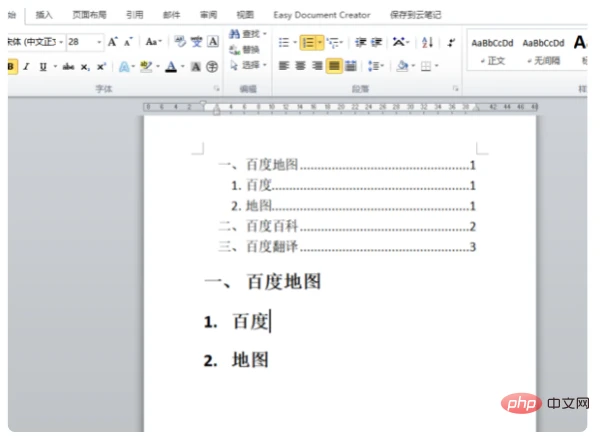Click the Find (查找) button
The width and height of the screenshot is (600, 436).
[x=245, y=34]
